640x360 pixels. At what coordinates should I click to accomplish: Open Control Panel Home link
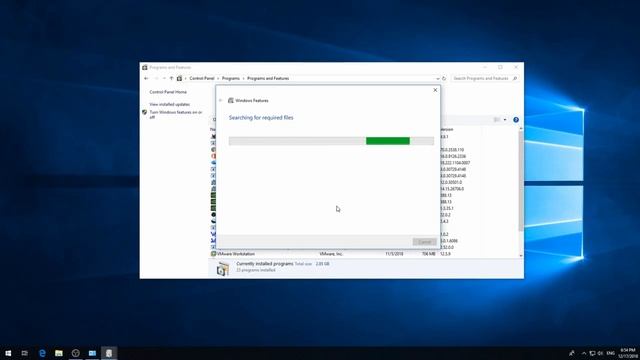coord(168,92)
